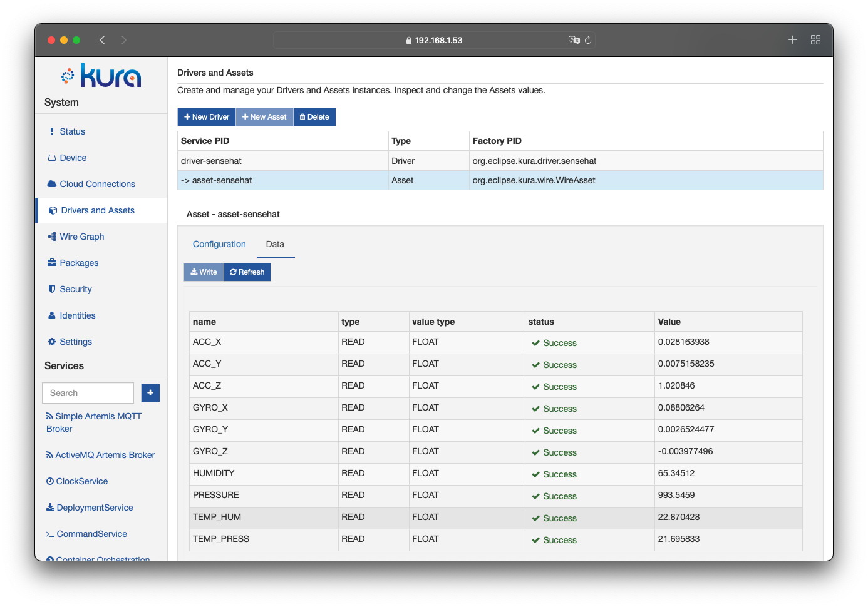The height and width of the screenshot is (607, 868).
Task: Open the Wire Graph page
Action: (82, 237)
